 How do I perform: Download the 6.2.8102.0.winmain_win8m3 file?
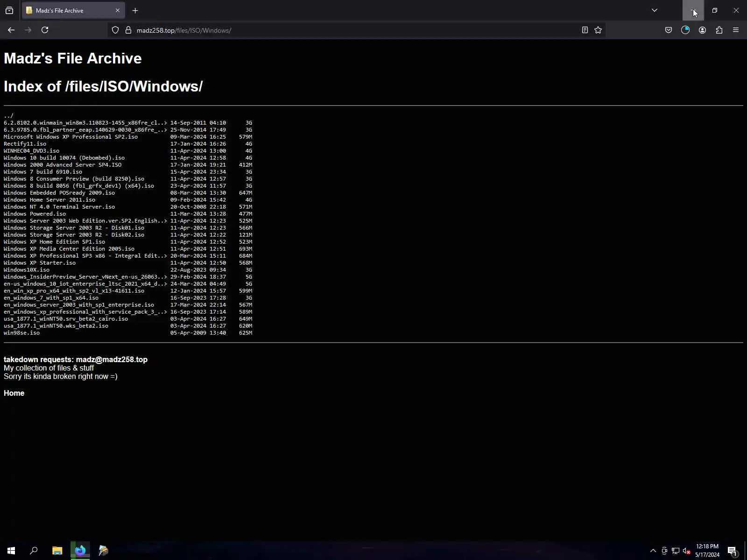(85, 123)
